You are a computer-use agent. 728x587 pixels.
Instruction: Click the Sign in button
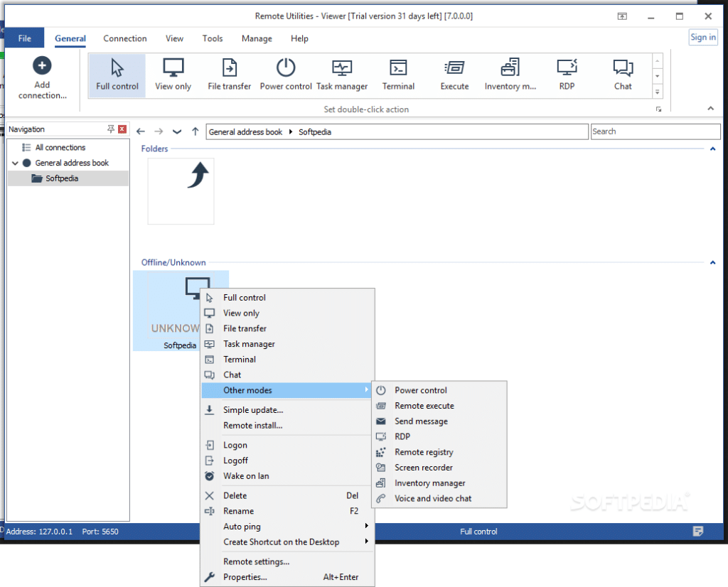click(703, 37)
